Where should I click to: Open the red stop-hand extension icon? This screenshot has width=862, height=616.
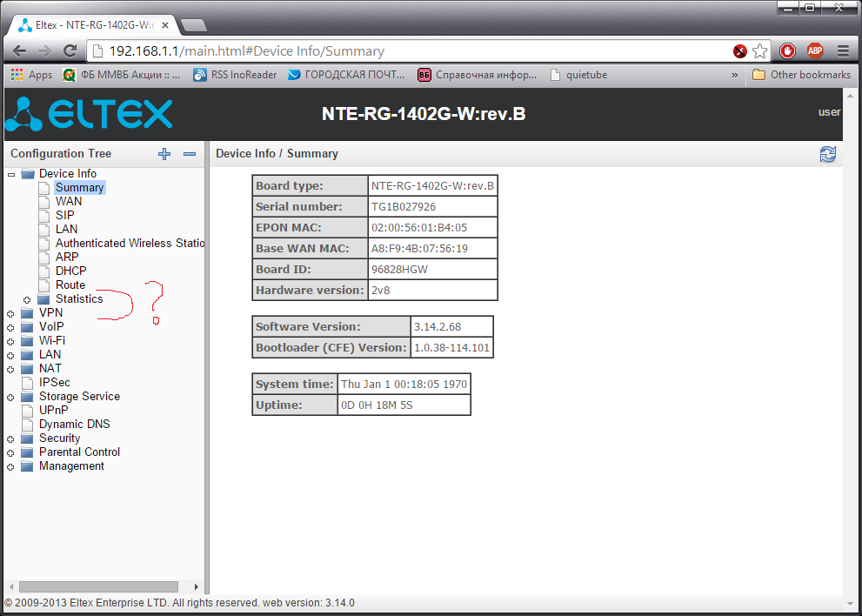pos(788,51)
